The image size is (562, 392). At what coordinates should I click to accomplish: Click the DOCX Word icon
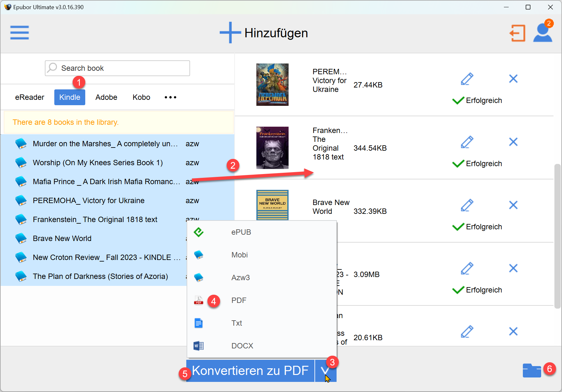click(199, 346)
